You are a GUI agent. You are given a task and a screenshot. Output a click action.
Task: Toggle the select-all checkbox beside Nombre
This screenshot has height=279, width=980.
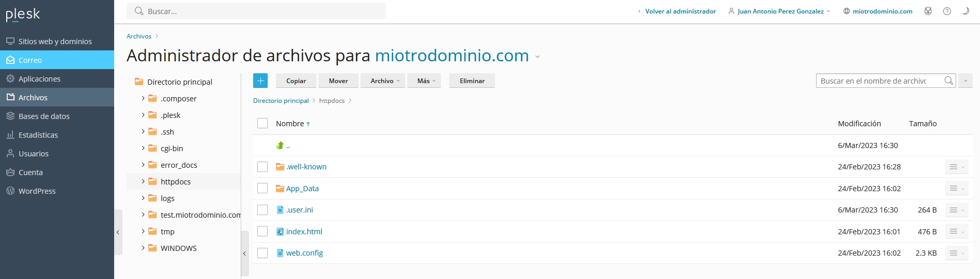coord(263,123)
